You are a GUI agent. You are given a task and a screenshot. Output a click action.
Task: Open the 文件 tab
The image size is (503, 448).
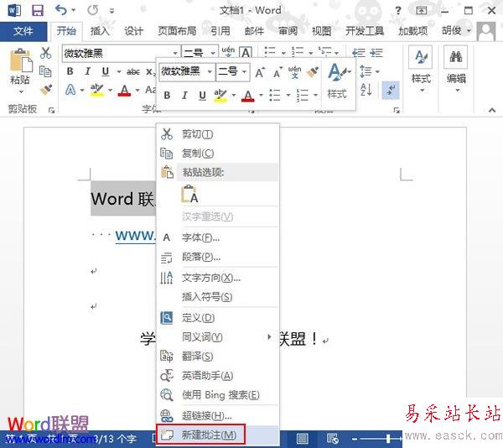click(x=23, y=31)
